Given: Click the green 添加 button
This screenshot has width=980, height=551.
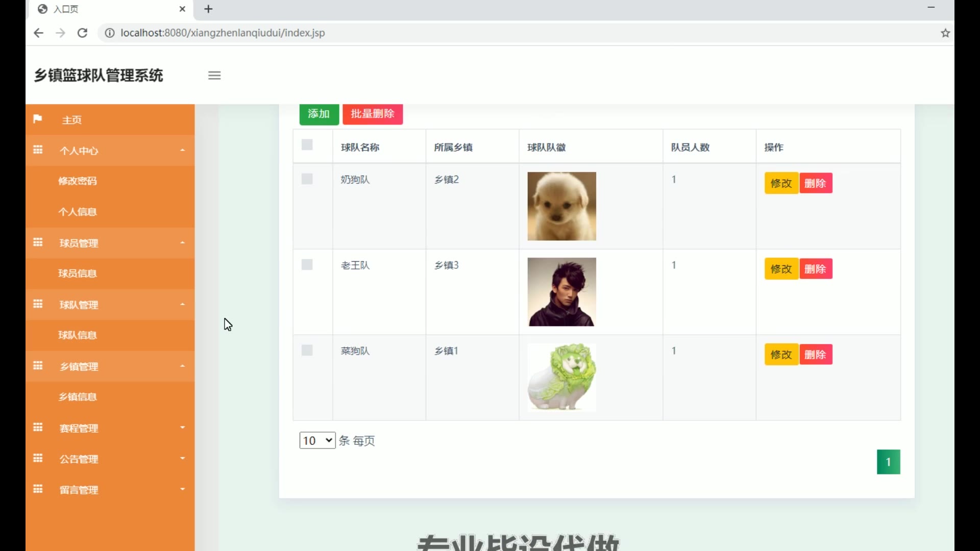Looking at the screenshot, I should coord(319,114).
